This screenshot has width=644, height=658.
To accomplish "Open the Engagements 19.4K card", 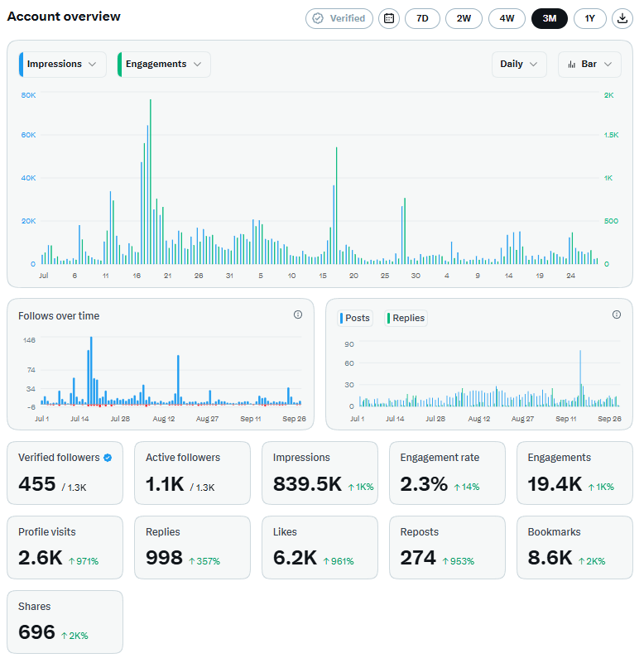I will pyautogui.click(x=574, y=473).
